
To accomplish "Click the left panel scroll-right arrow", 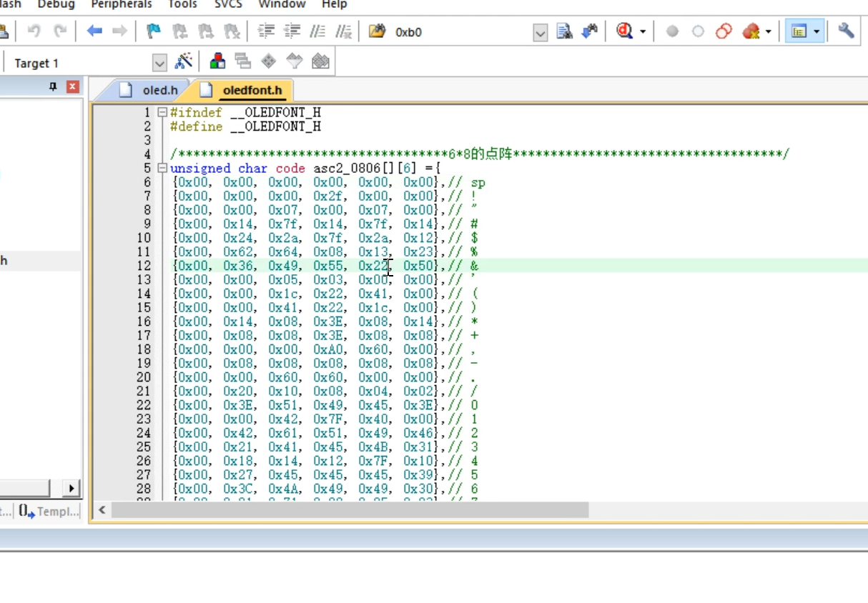I will coord(71,489).
